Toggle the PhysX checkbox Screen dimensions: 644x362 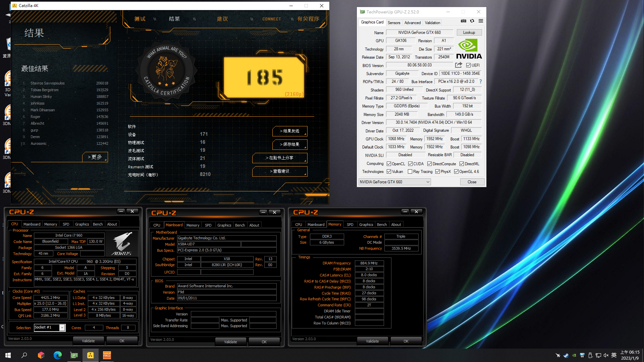[437, 172]
